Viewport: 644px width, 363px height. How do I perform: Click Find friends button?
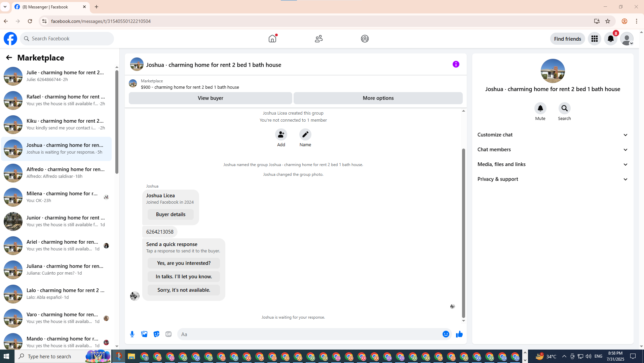point(568,39)
